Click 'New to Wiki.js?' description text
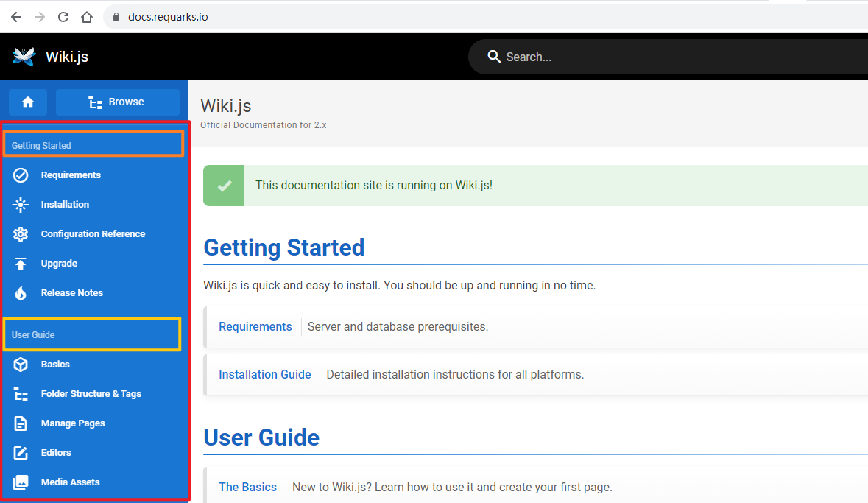Viewport: 868px width, 503px height. click(452, 487)
